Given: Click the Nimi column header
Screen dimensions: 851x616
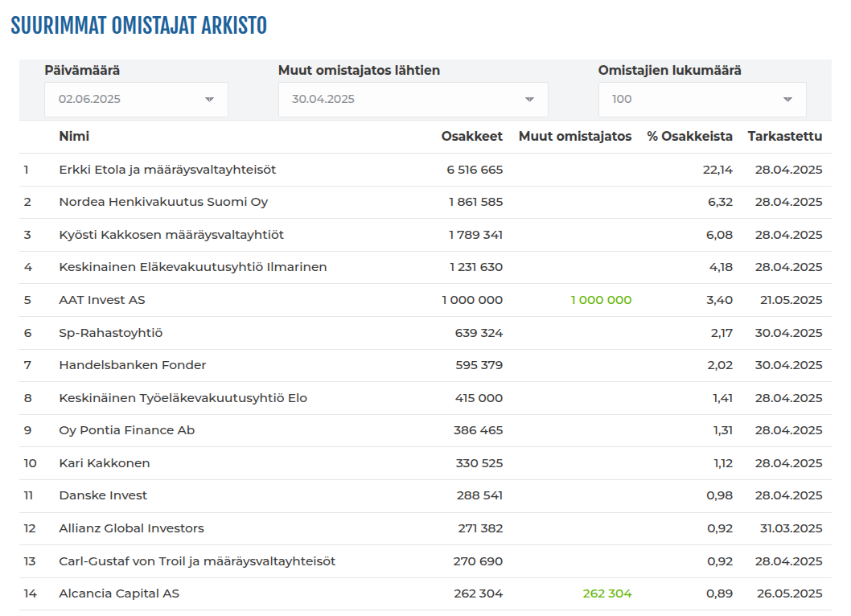Looking at the screenshot, I should click(x=74, y=136).
